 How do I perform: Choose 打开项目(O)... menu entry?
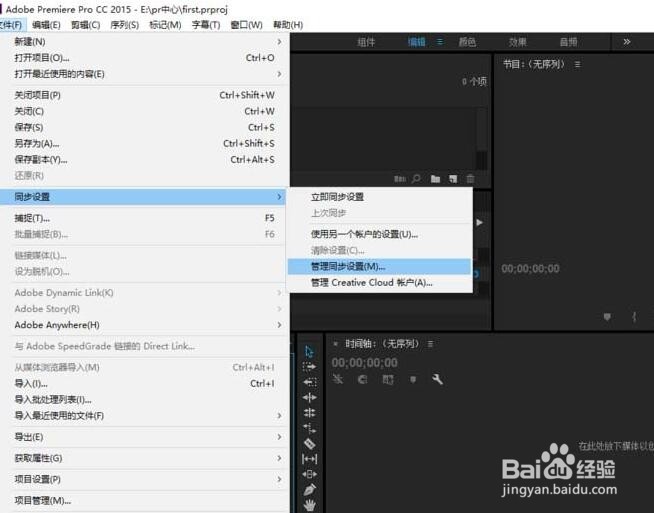pyautogui.click(x=142, y=58)
